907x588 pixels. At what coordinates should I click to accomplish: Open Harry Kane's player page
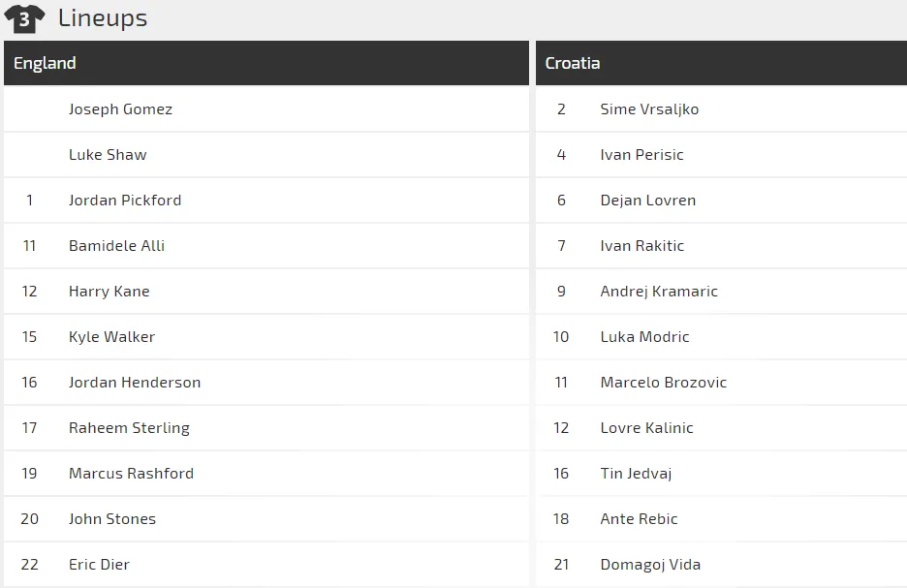[x=109, y=292]
